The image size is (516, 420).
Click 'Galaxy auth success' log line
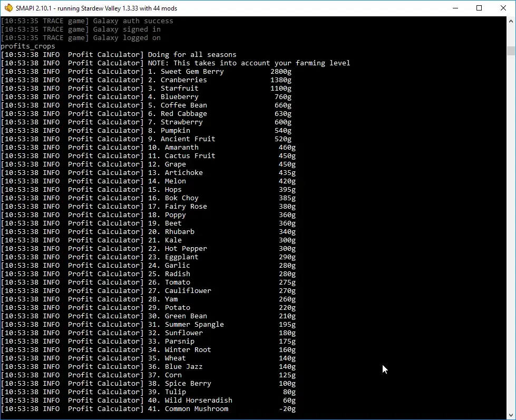coord(133,21)
